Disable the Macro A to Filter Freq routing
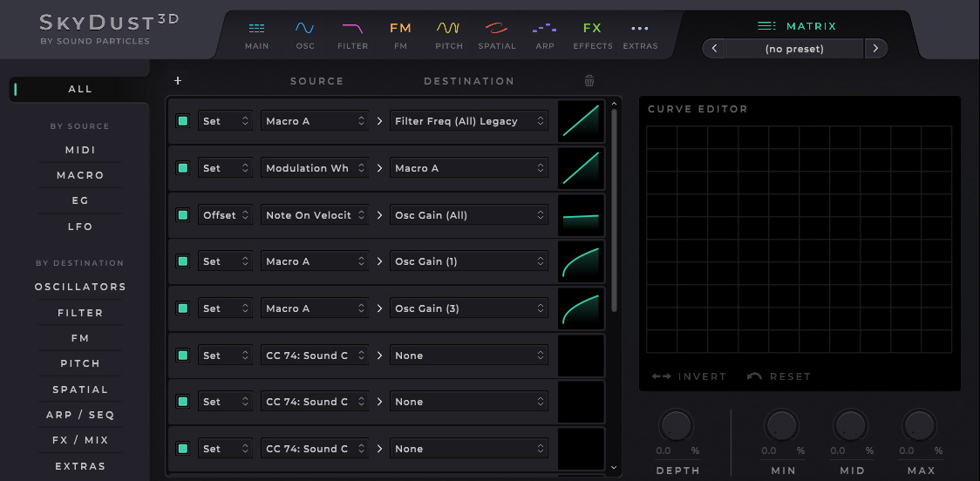Image resolution: width=980 pixels, height=481 pixels. (x=183, y=121)
